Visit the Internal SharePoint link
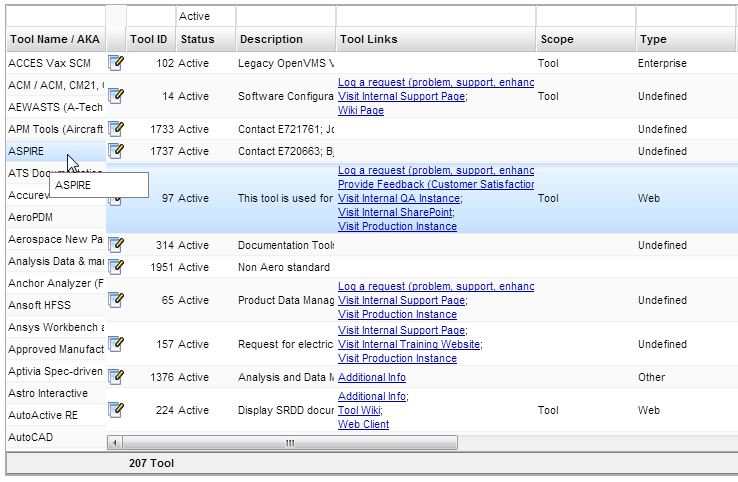This screenshot has width=738, height=482. click(395, 212)
